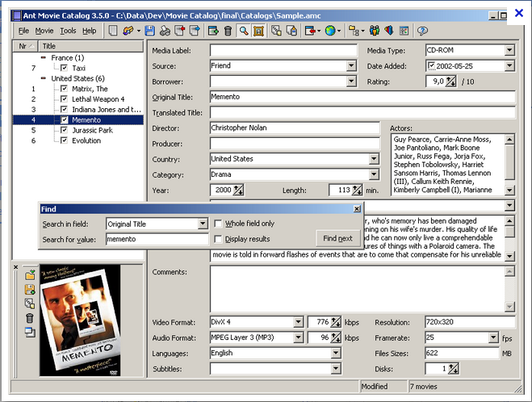
Task: Click the Find next button
Action: (x=337, y=238)
